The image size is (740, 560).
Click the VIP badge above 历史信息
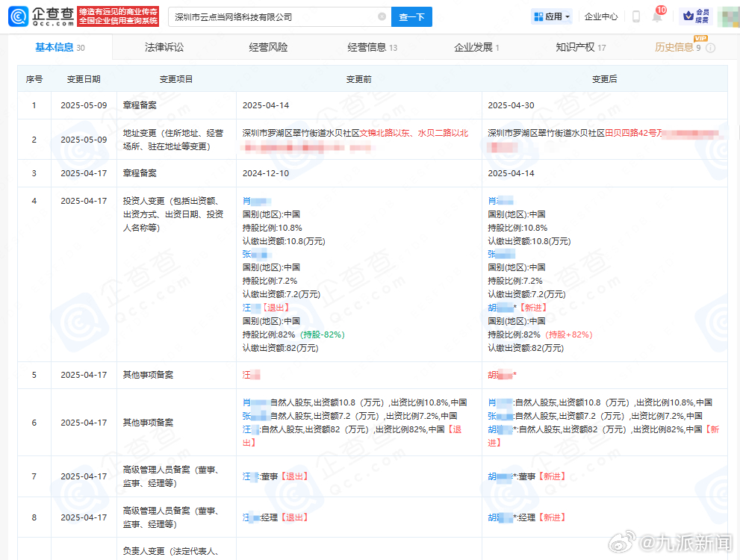point(699,39)
